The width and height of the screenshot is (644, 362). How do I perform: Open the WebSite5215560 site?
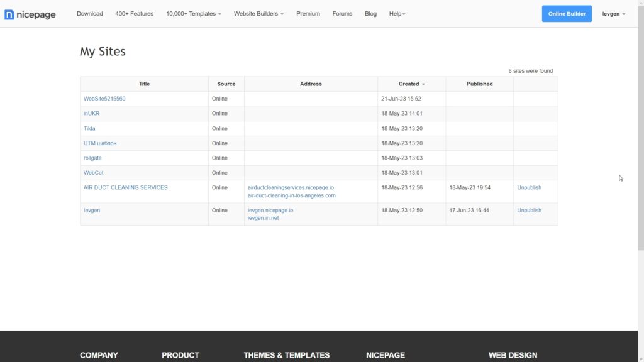point(104,99)
